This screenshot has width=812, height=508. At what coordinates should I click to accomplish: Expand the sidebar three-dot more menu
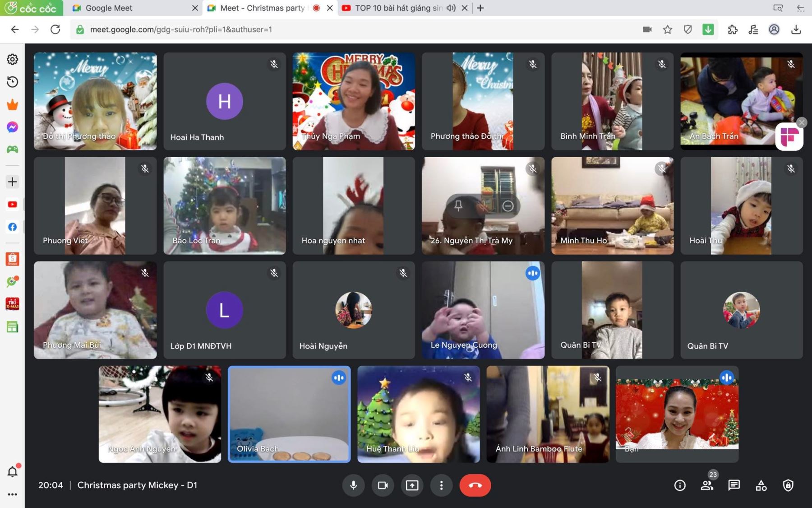click(x=12, y=494)
